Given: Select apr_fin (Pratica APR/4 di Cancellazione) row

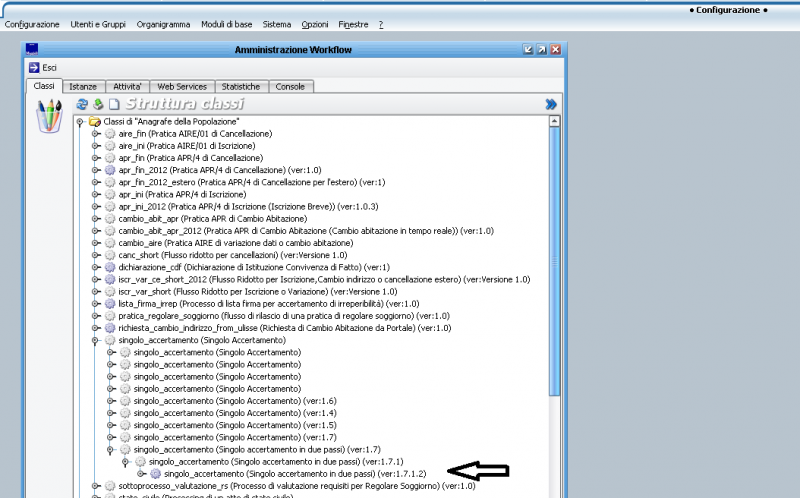Looking at the screenshot, I should click(x=191, y=158).
